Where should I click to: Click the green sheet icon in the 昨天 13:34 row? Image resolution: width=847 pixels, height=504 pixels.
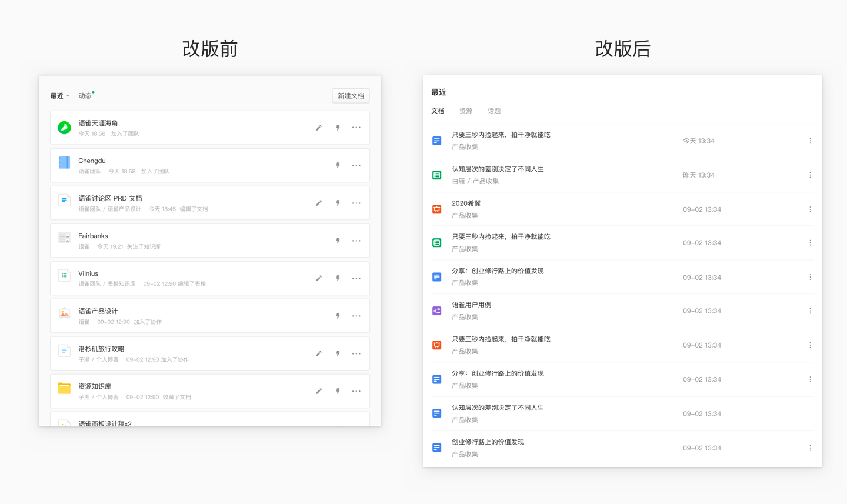(x=436, y=175)
